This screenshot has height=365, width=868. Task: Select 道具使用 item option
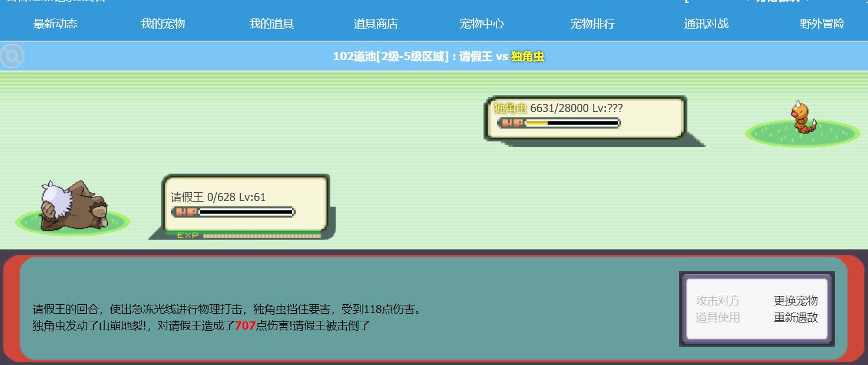point(717,317)
